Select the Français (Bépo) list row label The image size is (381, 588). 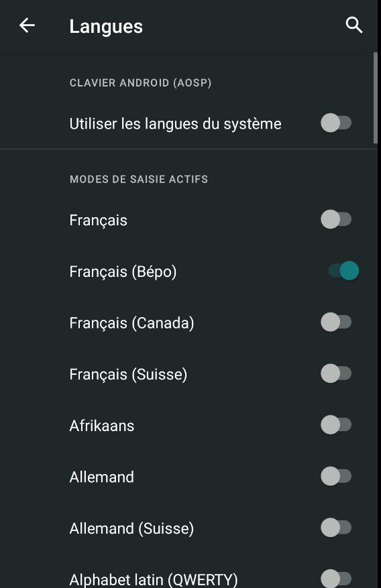[x=123, y=272]
